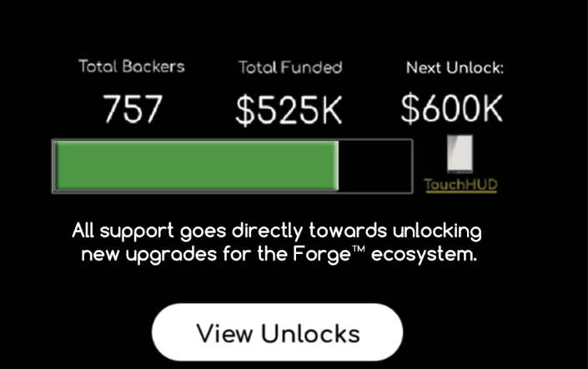Viewport: 588px width, 369px height.
Task: Click the empty black part of funding bar
Action: pos(375,166)
